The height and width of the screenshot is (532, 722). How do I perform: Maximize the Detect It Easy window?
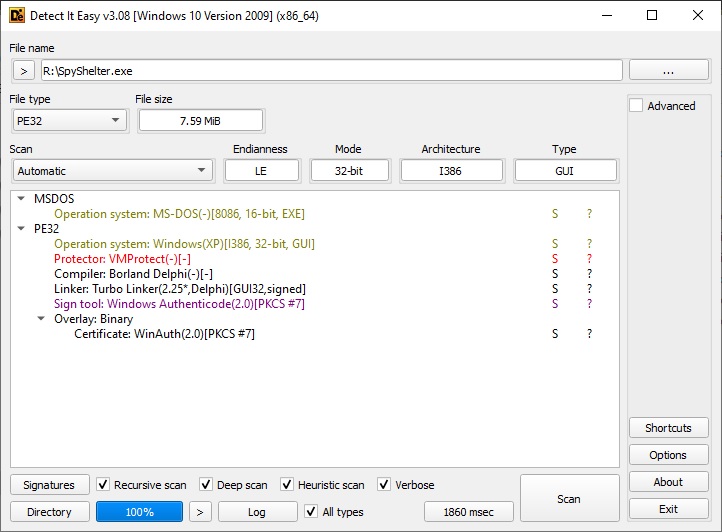[652, 15]
